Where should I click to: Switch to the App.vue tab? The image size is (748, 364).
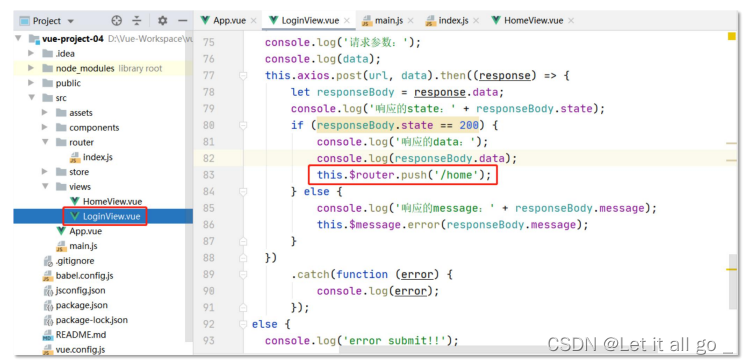coord(229,21)
